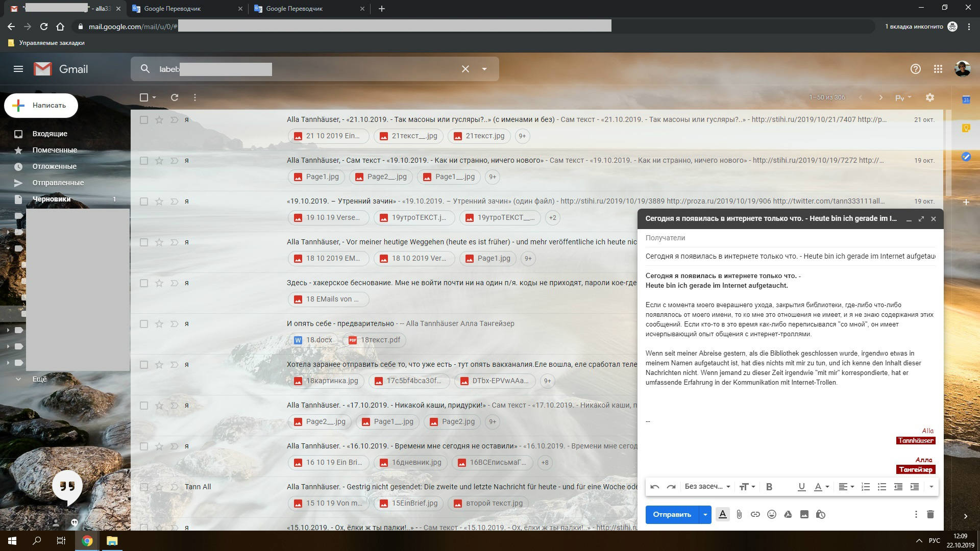The height and width of the screenshot is (551, 980).
Task: Toggle underline formatting in compose
Action: (801, 487)
